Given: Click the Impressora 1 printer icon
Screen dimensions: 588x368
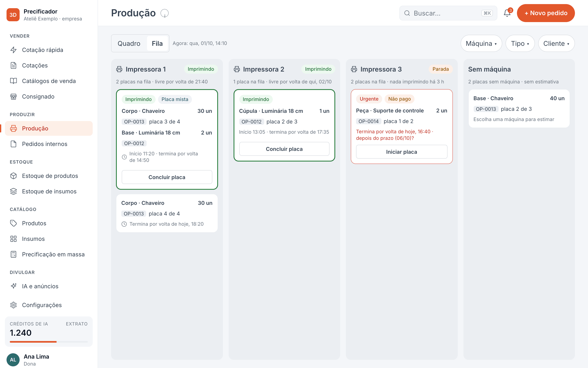Looking at the screenshot, I should coord(119,69).
